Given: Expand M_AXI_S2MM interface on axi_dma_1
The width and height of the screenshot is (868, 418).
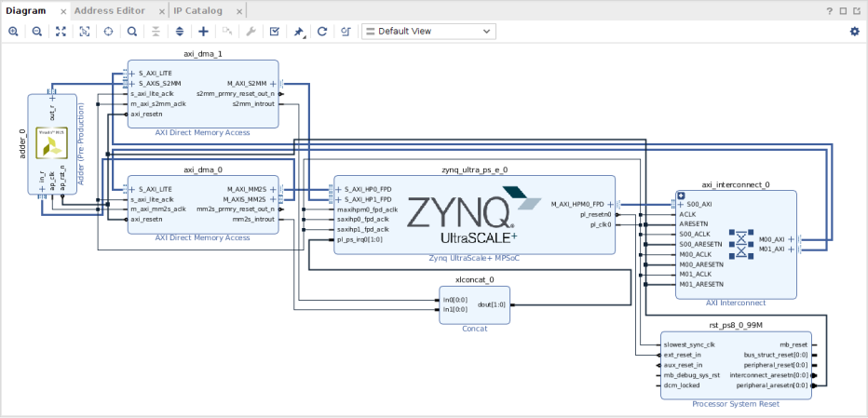Looking at the screenshot, I should pyautogui.click(x=272, y=84).
